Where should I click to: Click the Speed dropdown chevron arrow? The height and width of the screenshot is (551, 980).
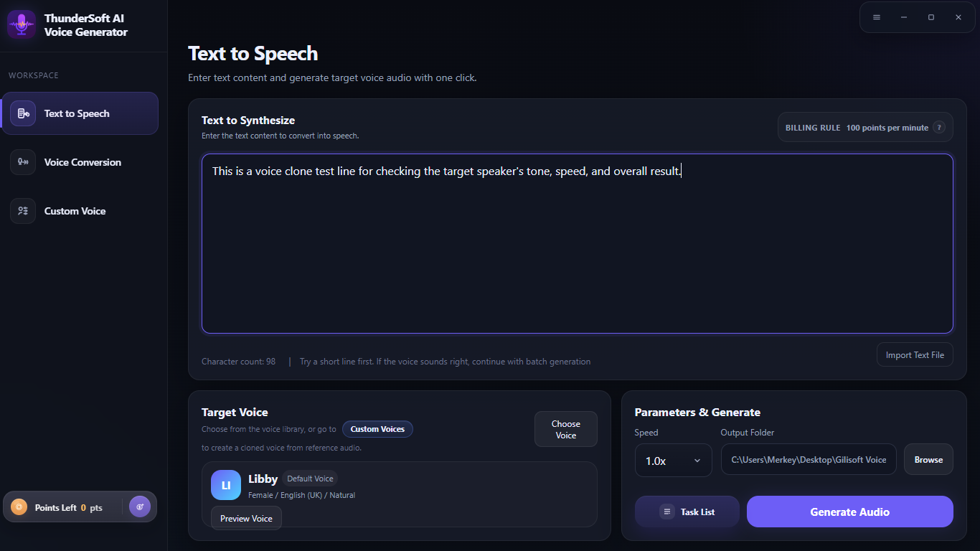pyautogui.click(x=697, y=461)
